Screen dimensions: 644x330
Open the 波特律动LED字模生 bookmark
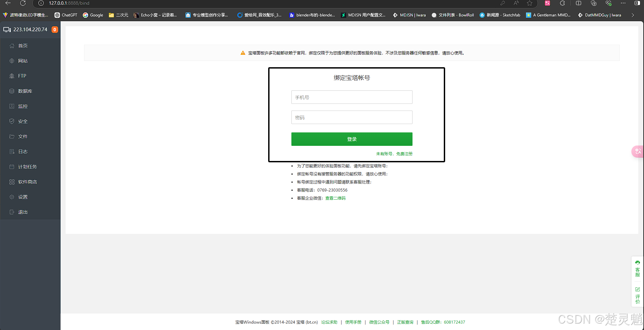coord(25,15)
